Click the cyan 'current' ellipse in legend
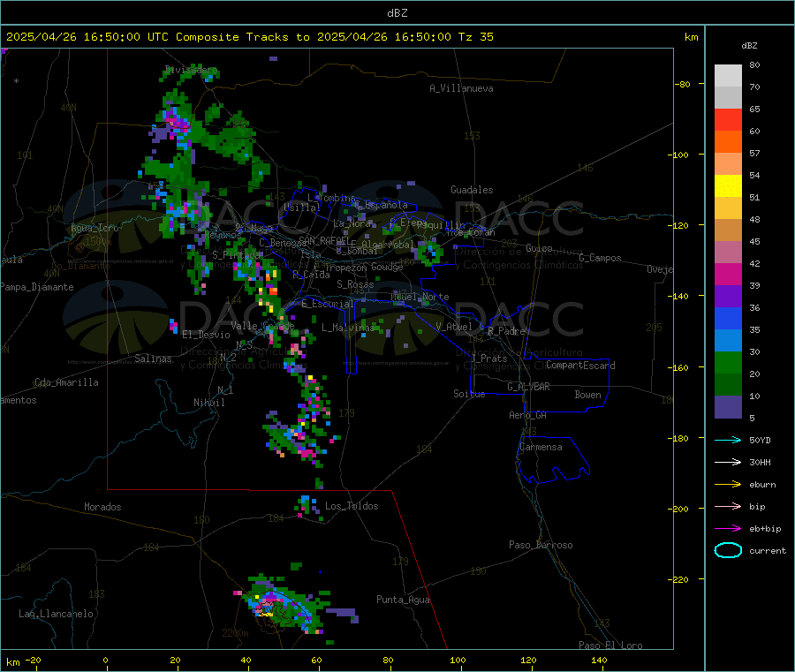This screenshot has height=672, width=795. (728, 550)
